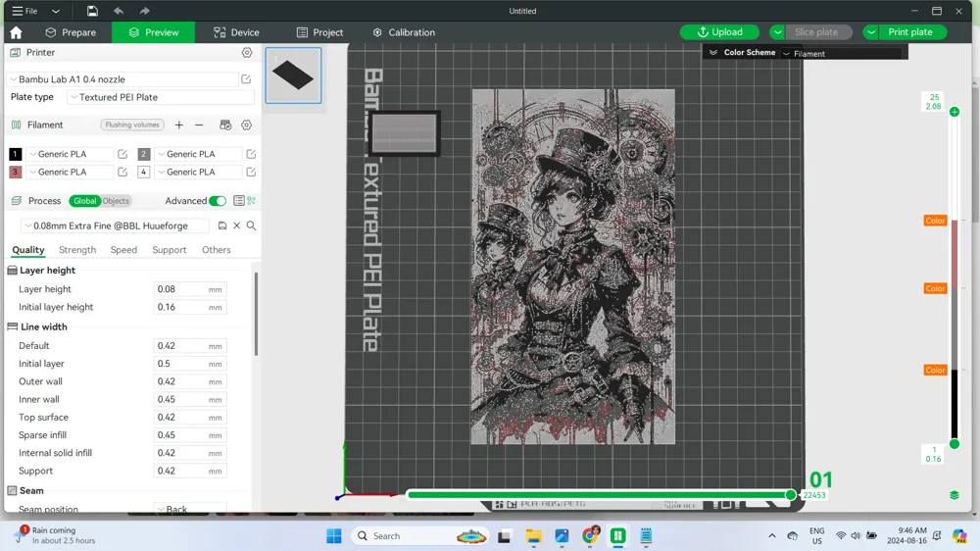Open Seam position dropdown
The height and width of the screenshot is (551, 980).
(x=191, y=509)
